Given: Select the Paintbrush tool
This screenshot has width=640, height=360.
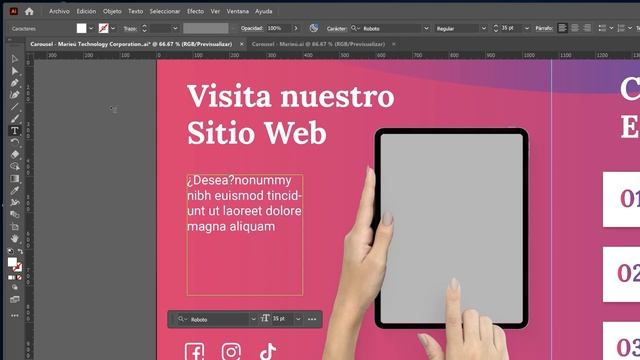Looking at the screenshot, I should click(x=14, y=119).
